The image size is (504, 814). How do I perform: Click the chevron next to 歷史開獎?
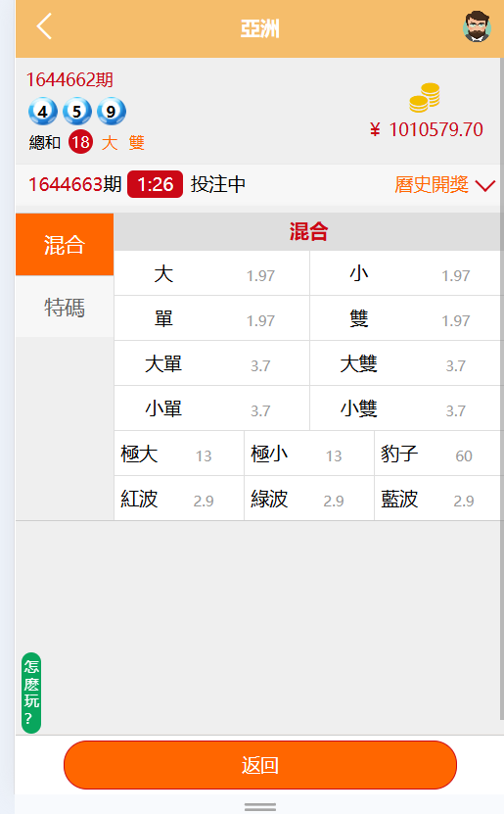[x=485, y=185]
